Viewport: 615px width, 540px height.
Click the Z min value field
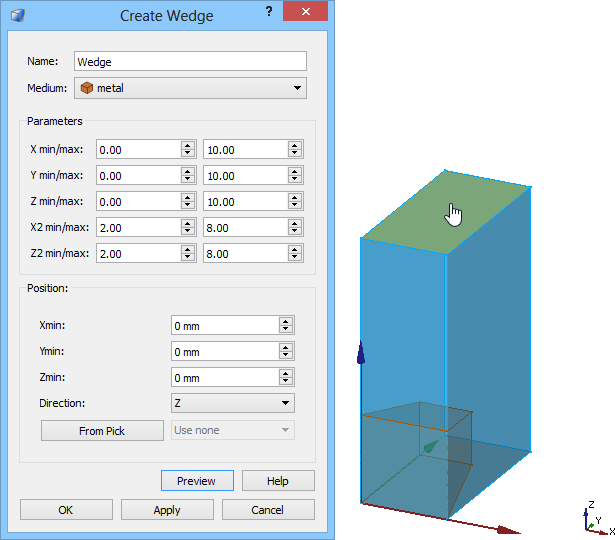[138, 202]
